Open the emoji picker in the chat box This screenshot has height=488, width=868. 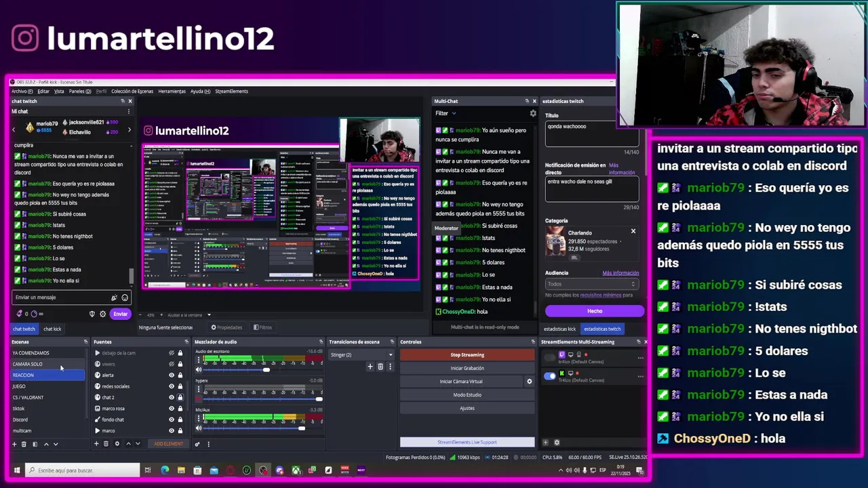125,298
